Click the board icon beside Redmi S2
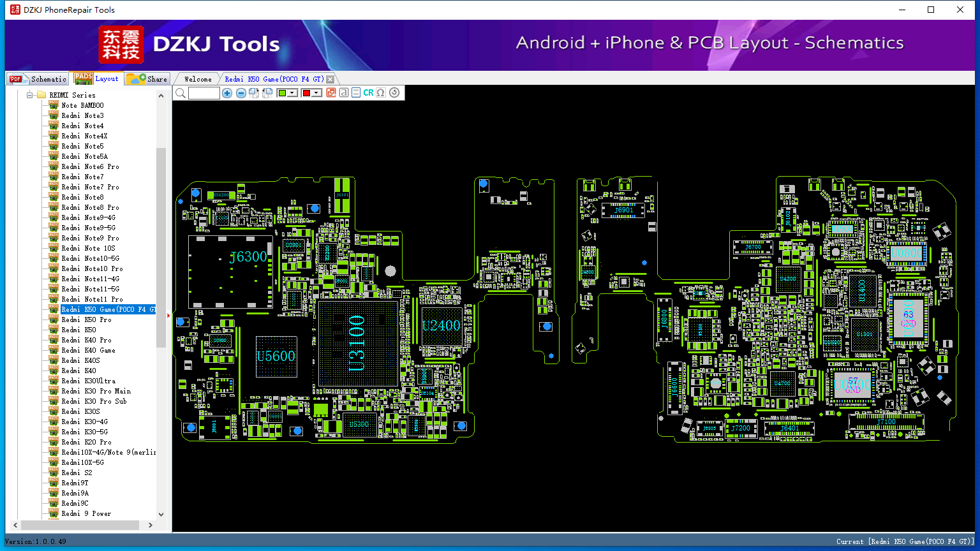 tap(54, 473)
